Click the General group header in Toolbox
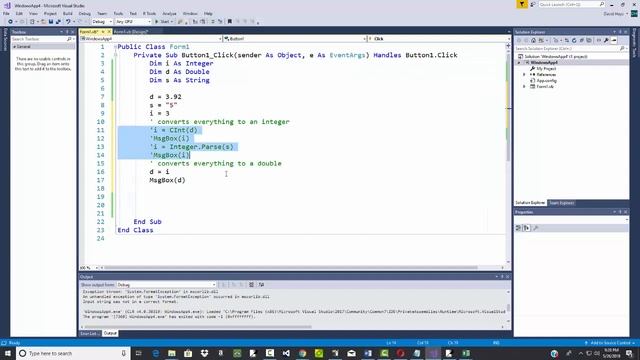 tap(43, 47)
